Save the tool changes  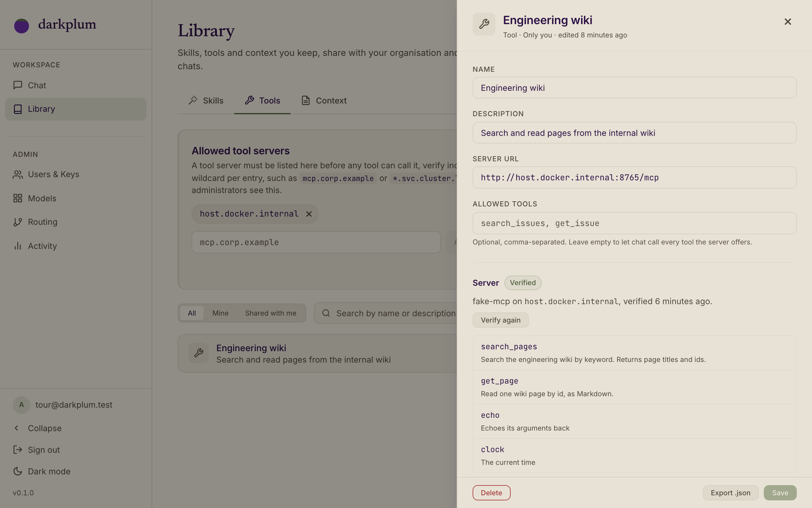click(x=780, y=493)
